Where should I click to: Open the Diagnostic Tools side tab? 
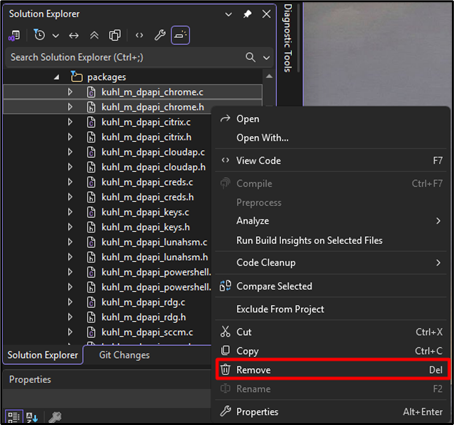point(288,38)
